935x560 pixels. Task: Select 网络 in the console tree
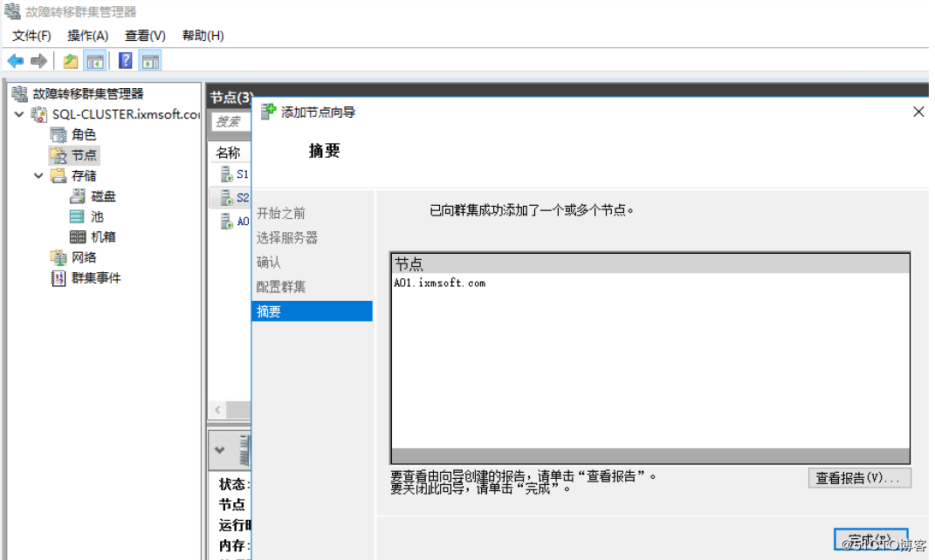(84, 257)
